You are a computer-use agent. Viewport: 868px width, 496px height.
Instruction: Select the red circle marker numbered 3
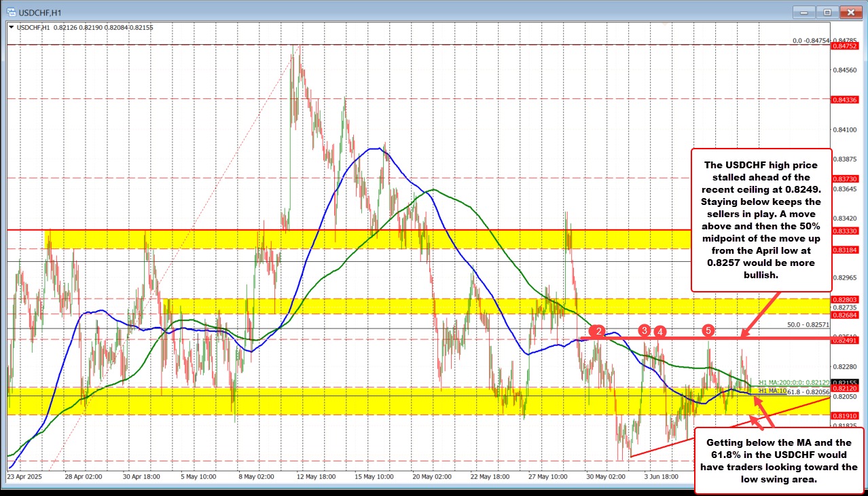(645, 330)
